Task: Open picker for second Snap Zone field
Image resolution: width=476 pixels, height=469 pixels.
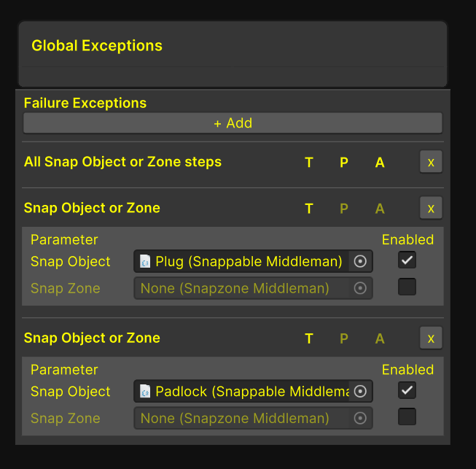Action: 359,418
